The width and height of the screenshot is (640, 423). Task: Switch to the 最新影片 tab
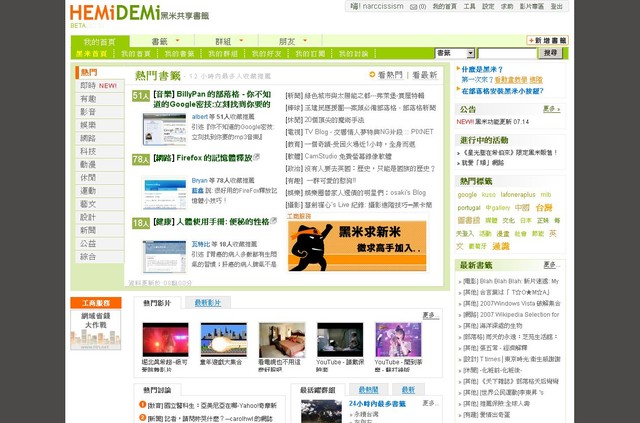pos(208,303)
